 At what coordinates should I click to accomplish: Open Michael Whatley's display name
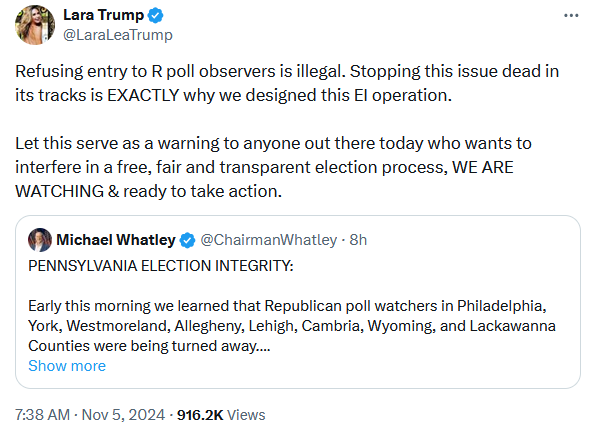[116, 240]
